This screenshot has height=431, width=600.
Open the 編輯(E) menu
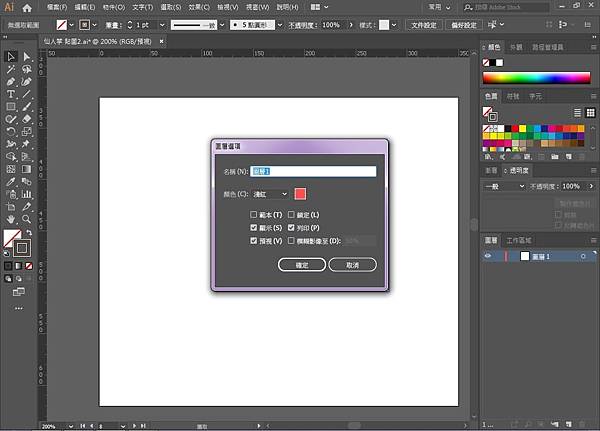pyautogui.click(x=85, y=7)
